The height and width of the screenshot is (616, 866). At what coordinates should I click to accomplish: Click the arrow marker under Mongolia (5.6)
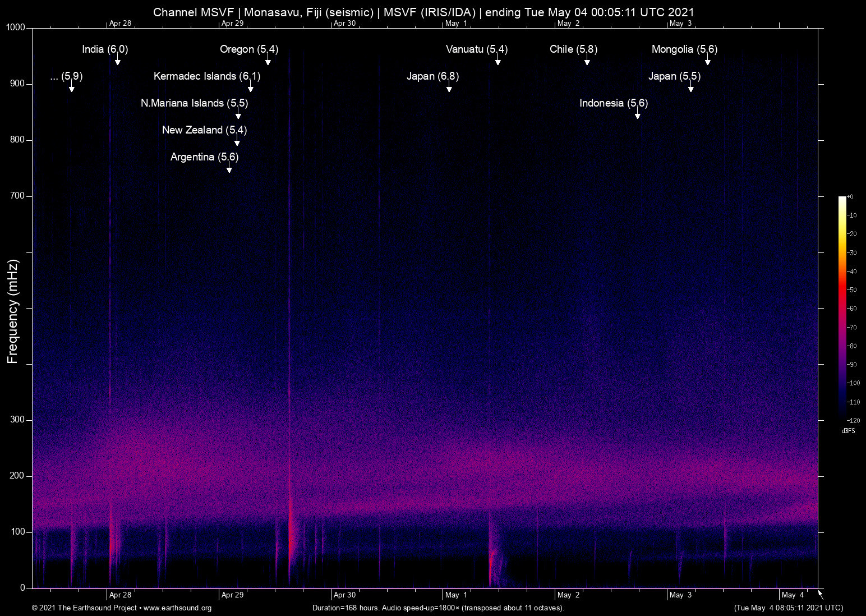click(707, 61)
